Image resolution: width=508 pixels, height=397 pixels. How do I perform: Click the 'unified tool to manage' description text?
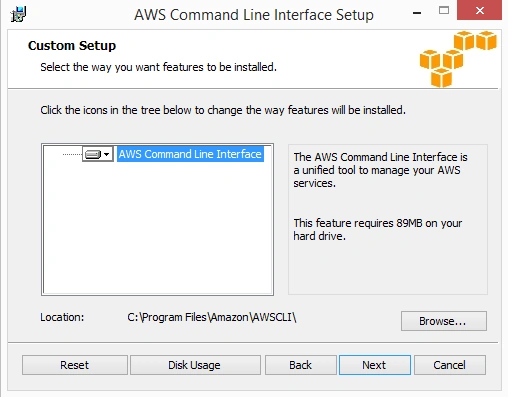point(380,170)
